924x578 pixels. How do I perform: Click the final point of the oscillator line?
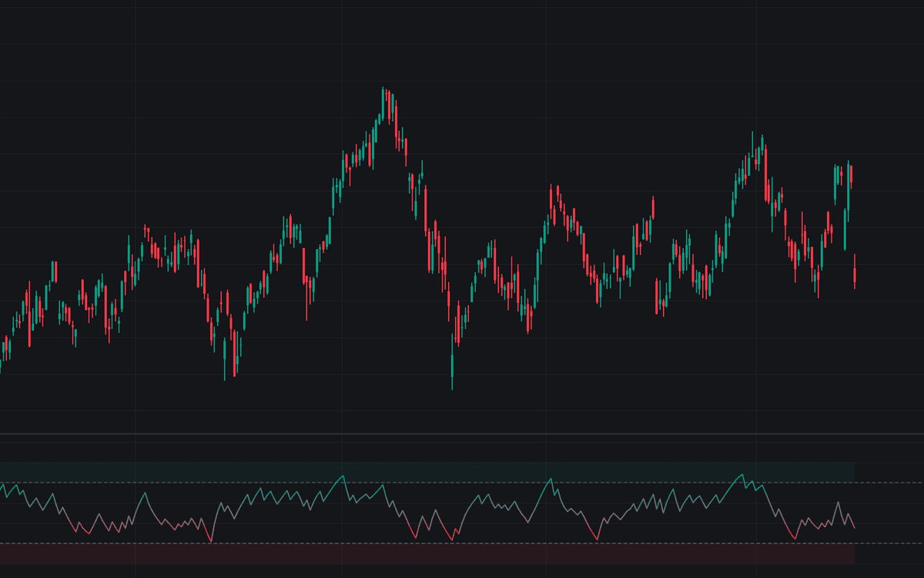pos(855,528)
